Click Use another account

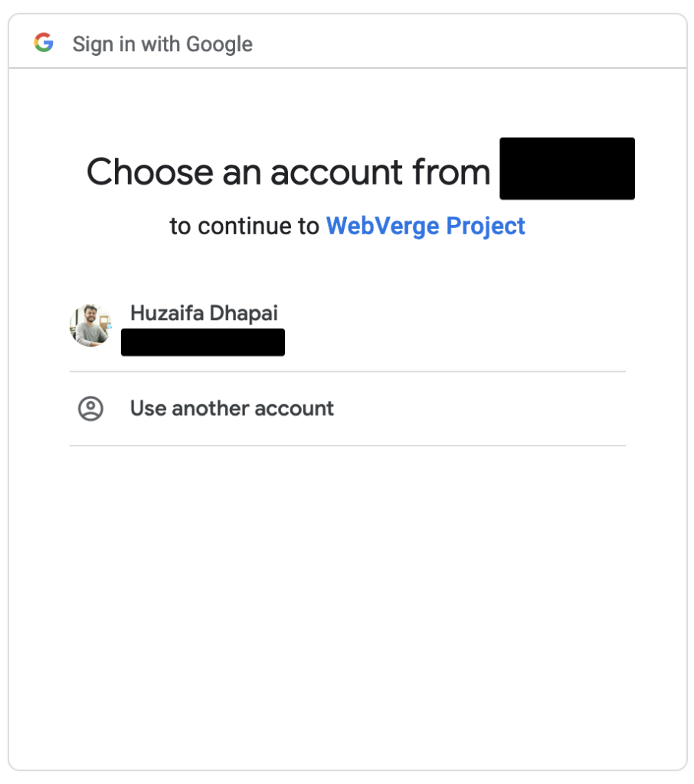[231, 409]
